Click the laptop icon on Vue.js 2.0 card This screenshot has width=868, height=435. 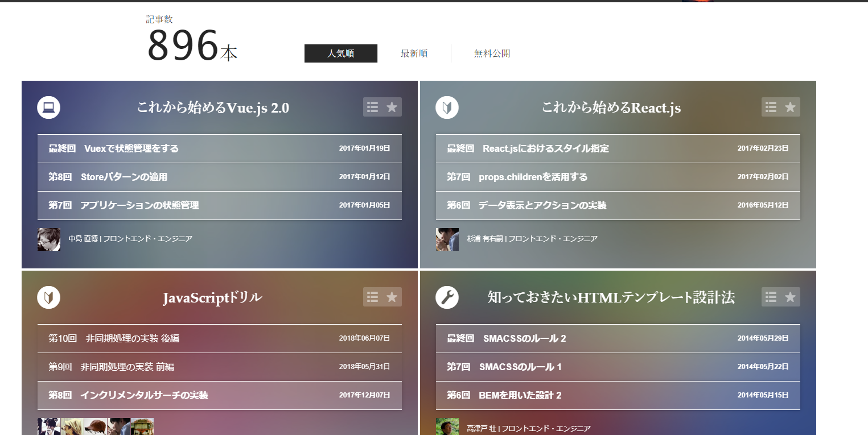48,107
